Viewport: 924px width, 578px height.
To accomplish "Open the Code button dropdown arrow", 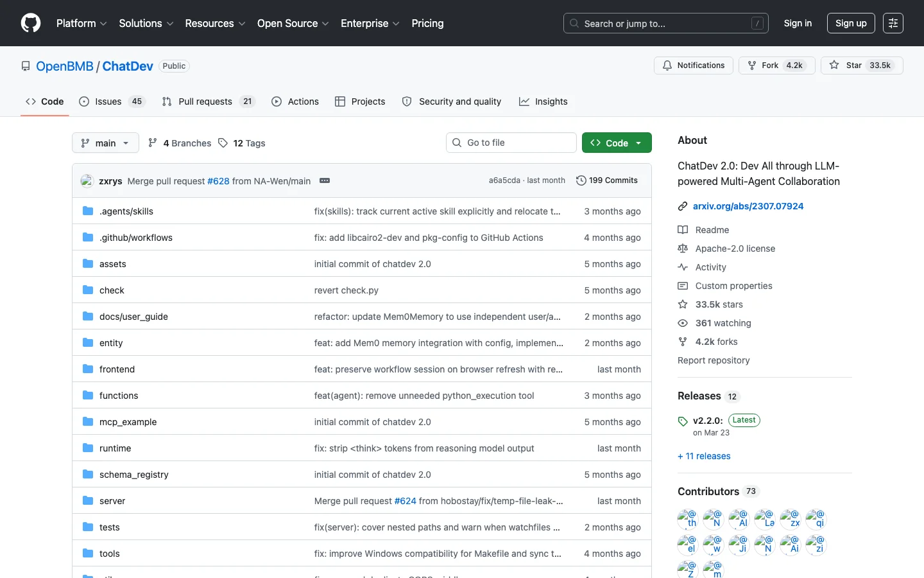I will [638, 143].
